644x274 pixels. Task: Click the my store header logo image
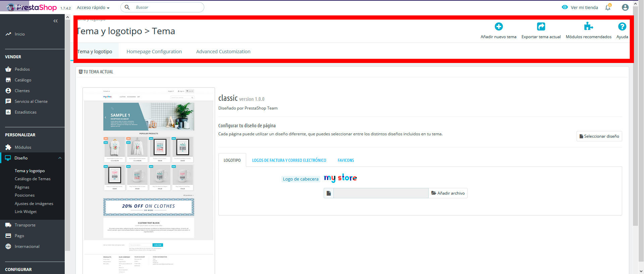[x=340, y=178]
